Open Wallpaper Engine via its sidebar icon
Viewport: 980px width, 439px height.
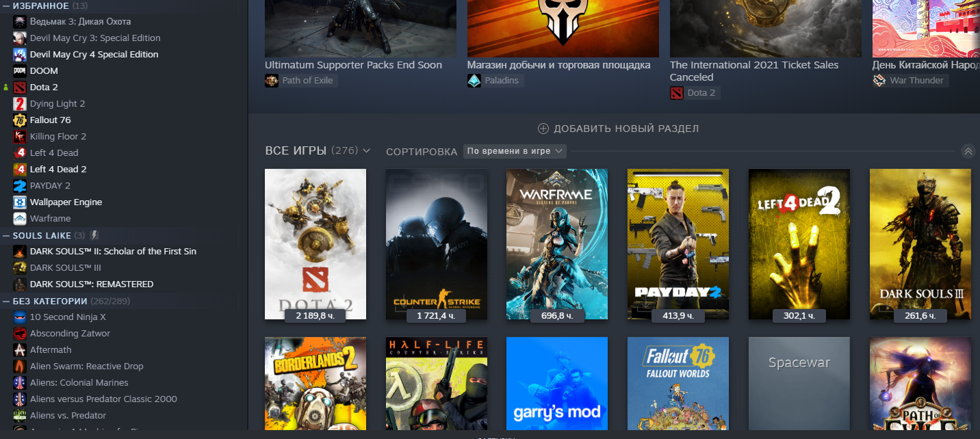point(19,202)
